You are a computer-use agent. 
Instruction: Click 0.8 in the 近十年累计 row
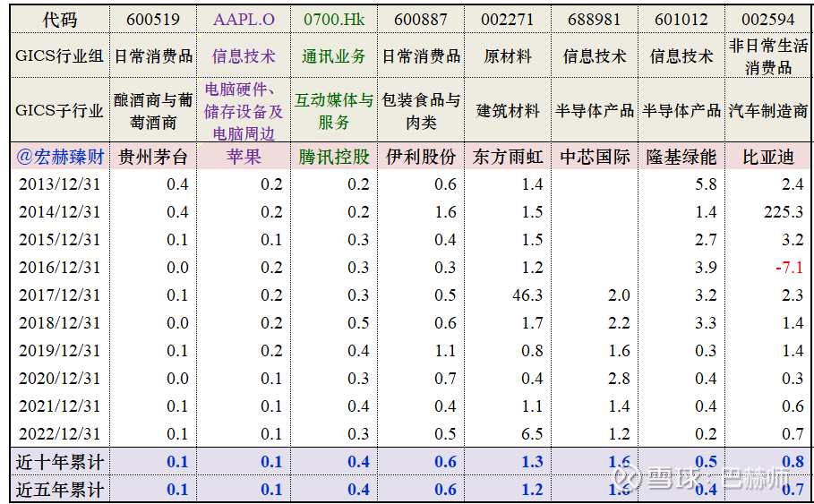coord(793,462)
